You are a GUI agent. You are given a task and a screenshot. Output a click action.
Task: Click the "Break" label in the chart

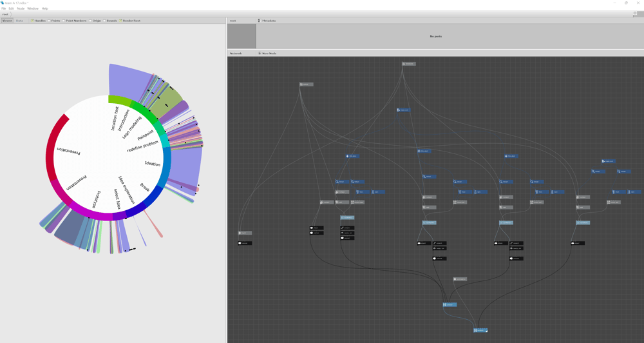145,187
